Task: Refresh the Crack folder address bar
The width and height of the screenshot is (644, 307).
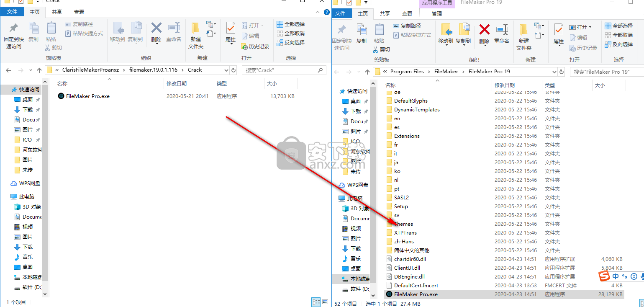Action: (233, 70)
